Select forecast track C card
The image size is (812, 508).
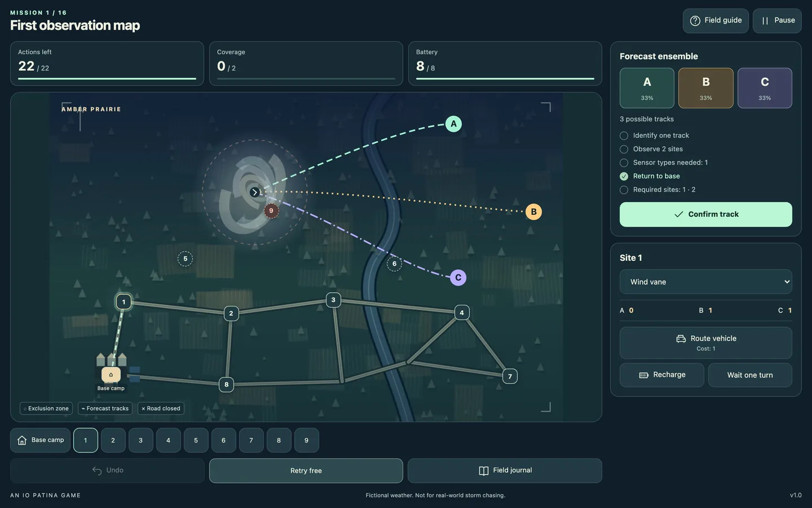pos(765,88)
